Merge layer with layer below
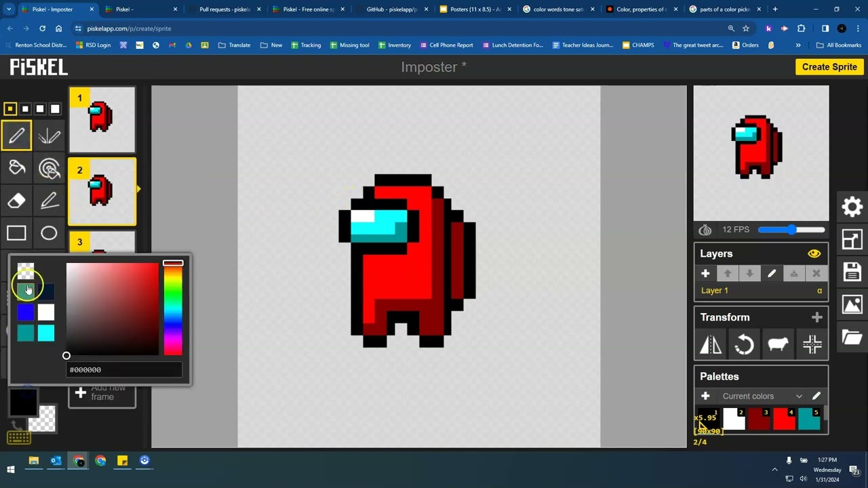Viewport: 868px width, 488px height. pyautogui.click(x=794, y=273)
